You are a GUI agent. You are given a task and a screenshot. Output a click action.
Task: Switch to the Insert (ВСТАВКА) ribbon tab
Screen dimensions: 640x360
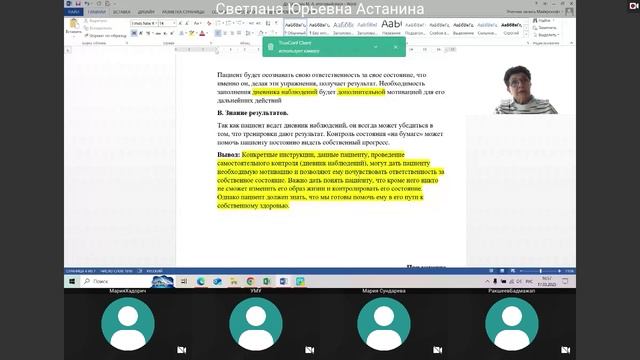(x=122, y=12)
